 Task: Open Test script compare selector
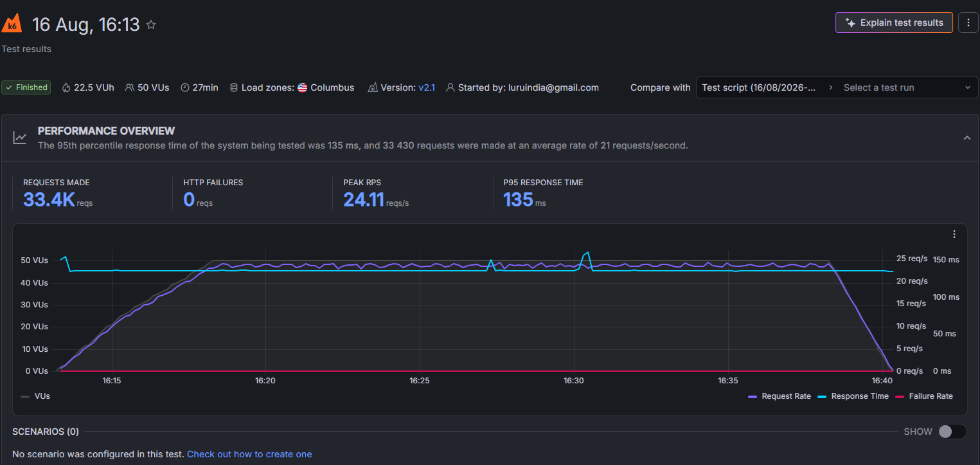click(x=759, y=87)
